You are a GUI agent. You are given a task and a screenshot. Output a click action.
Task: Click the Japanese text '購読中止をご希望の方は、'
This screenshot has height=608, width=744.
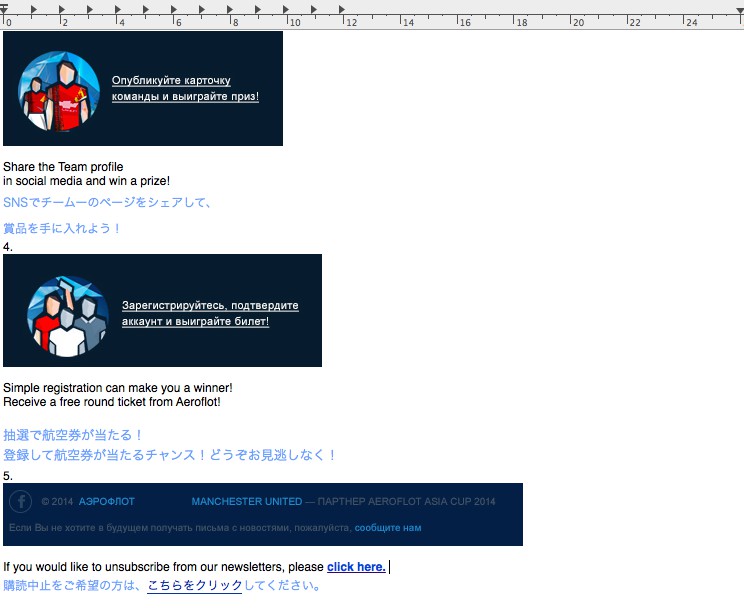point(72,586)
